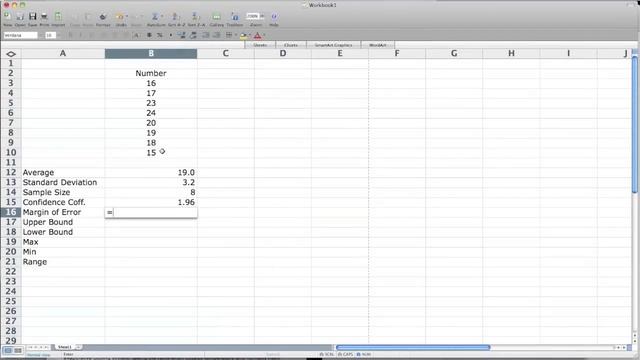Viewport: 640px width, 360px height.
Task: Click the Help toolbar icon
Action: 274,17
